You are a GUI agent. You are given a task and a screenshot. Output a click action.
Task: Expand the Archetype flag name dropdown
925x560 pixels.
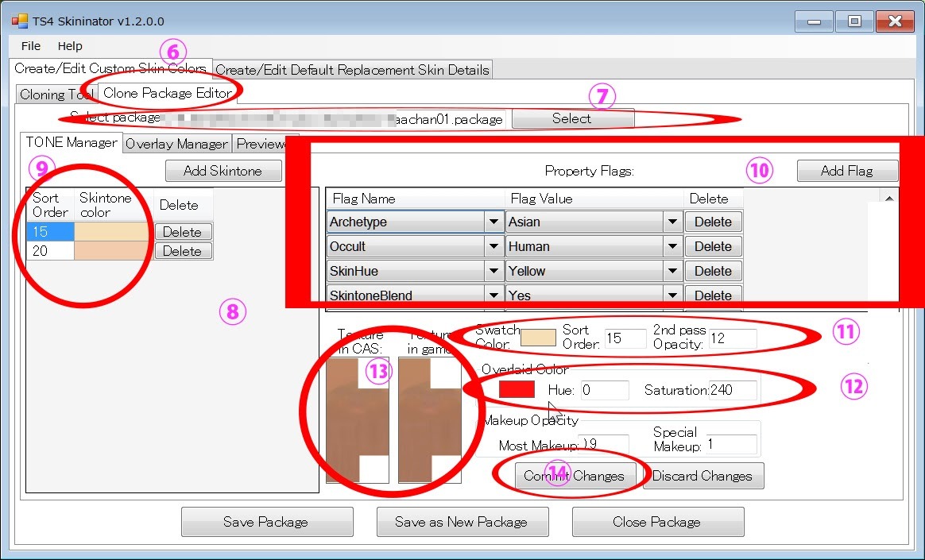[493, 222]
